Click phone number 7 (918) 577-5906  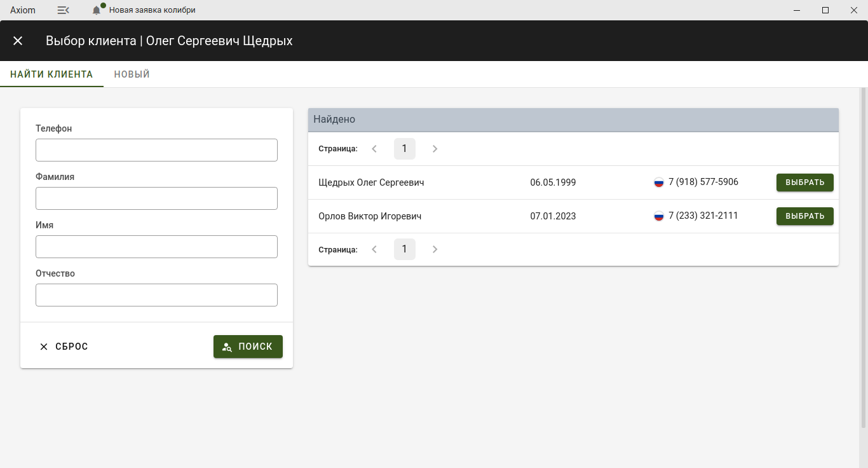tap(703, 182)
